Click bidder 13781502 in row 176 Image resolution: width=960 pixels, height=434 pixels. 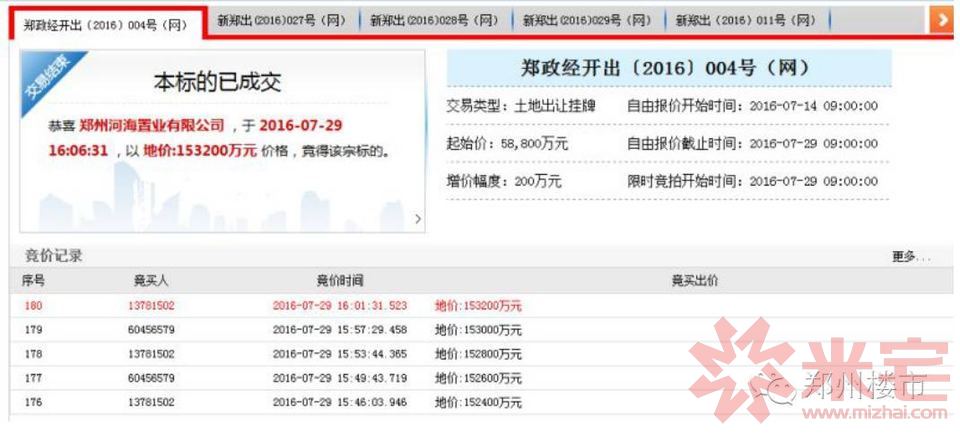pos(151,403)
